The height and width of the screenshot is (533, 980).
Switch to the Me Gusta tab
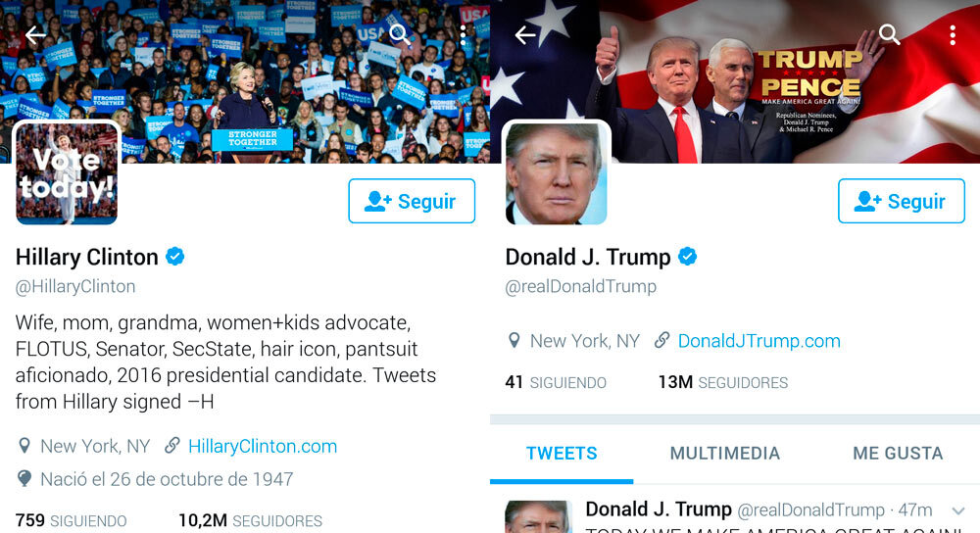pos(898,453)
